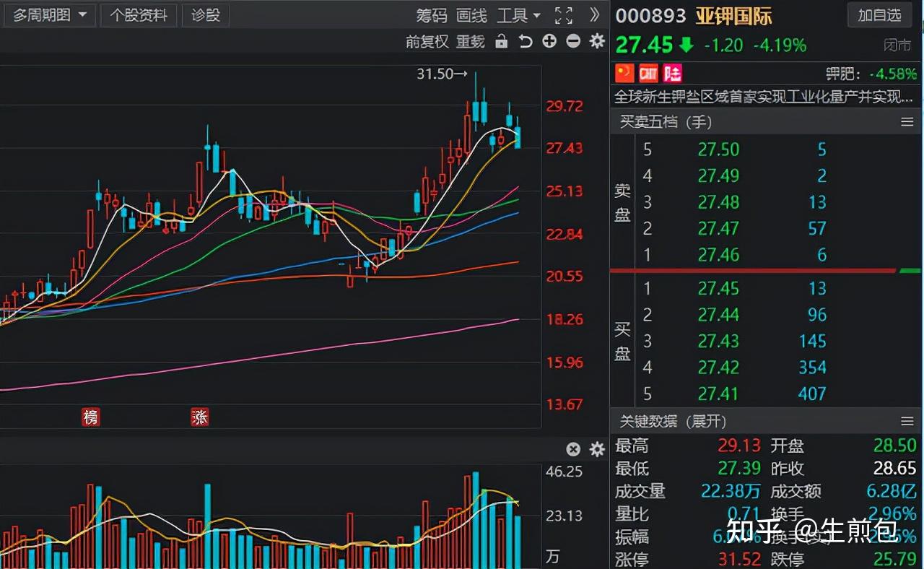Image resolution: width=924 pixels, height=569 pixels.
Task: Click buy level 4 volume 354
Action: tap(812, 368)
